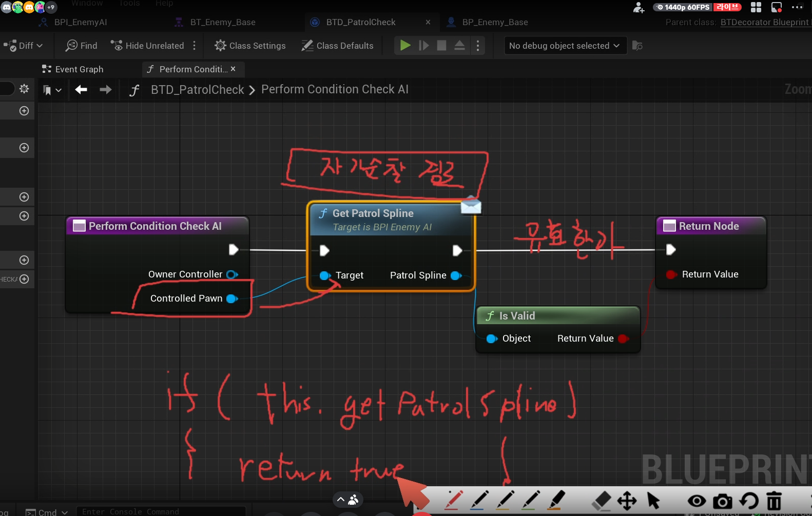Toggle Hide Unrelated nodes
The image size is (812, 516).
pos(147,46)
